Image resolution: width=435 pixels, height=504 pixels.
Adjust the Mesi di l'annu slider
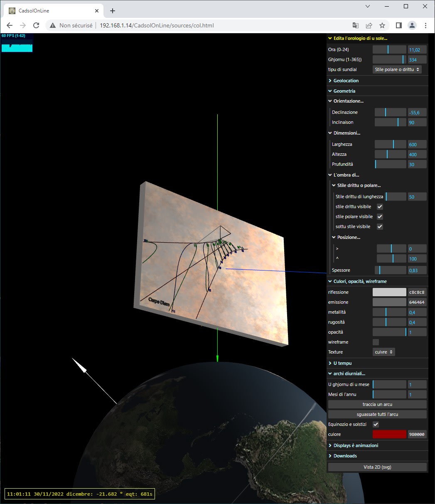pyautogui.click(x=389, y=394)
